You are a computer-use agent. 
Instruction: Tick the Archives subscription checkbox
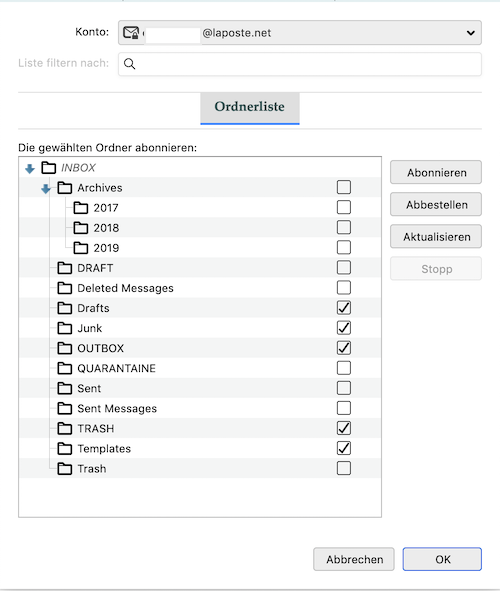pyautogui.click(x=344, y=187)
